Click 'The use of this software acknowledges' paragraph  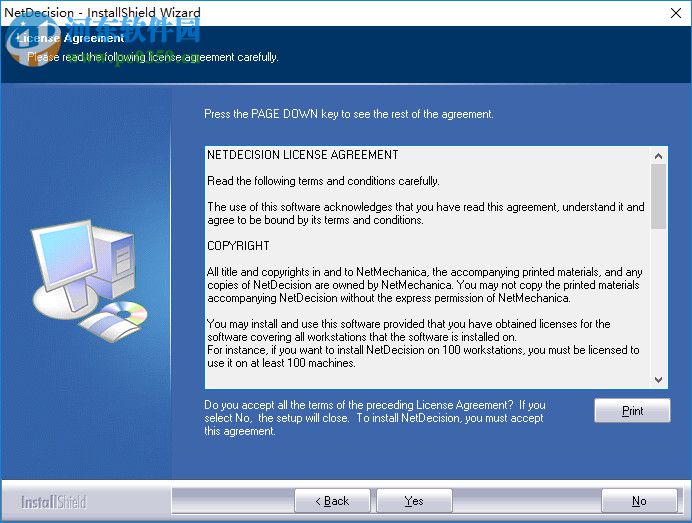[x=426, y=213]
